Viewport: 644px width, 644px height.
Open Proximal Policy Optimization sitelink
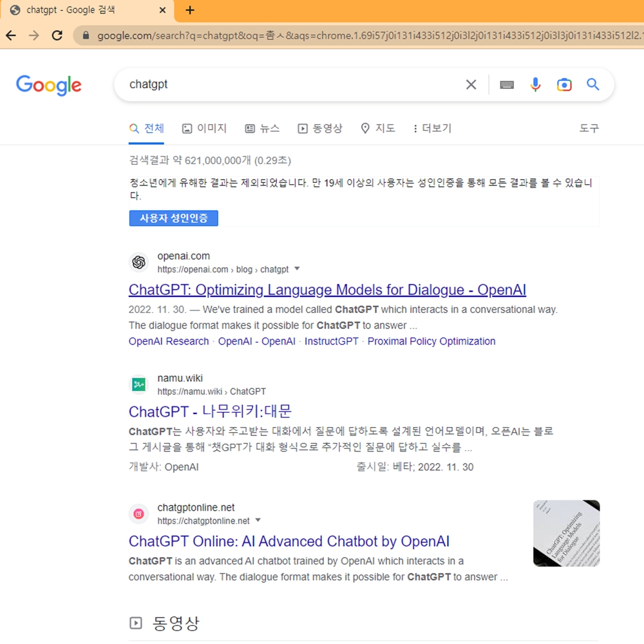point(431,341)
